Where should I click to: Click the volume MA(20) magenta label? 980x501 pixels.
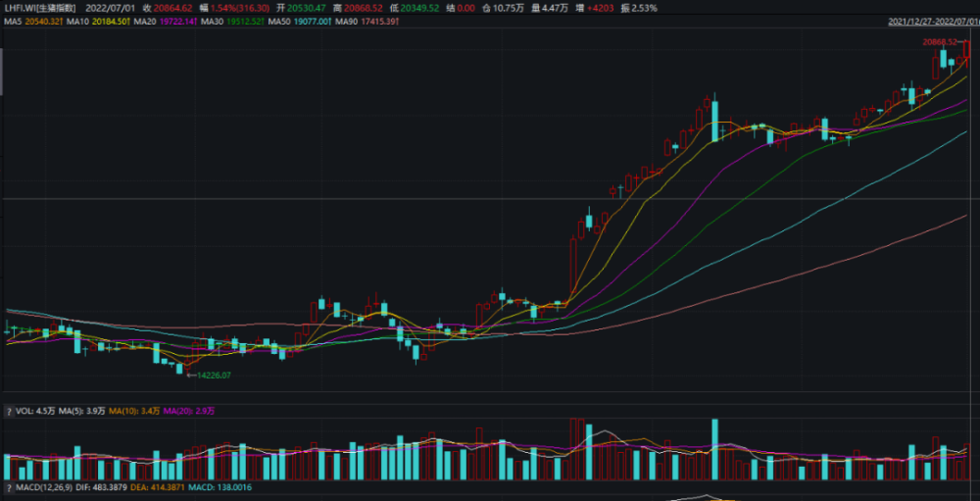[185, 410]
